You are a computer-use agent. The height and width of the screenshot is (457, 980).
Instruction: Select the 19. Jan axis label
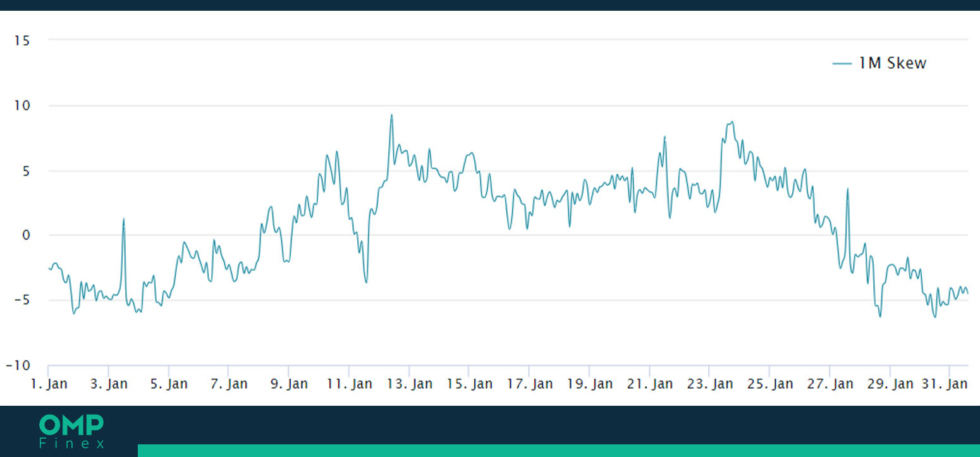point(589,384)
